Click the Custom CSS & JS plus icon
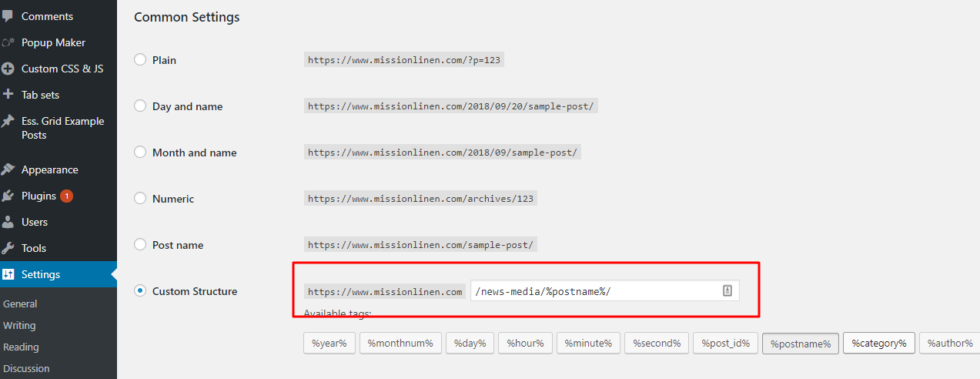 click(x=8, y=69)
